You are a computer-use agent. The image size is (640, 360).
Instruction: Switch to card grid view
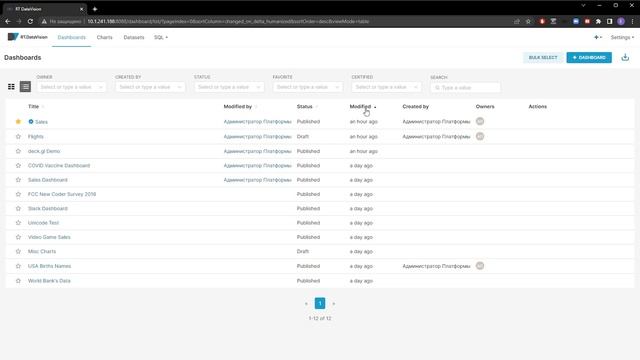coord(11,87)
